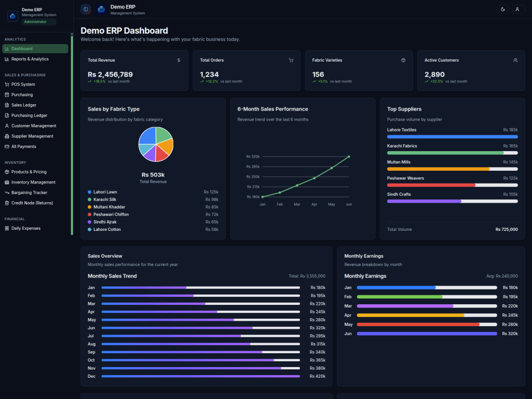
Task: Click 'Avg: Rs 240,000' text
Action: (502, 276)
